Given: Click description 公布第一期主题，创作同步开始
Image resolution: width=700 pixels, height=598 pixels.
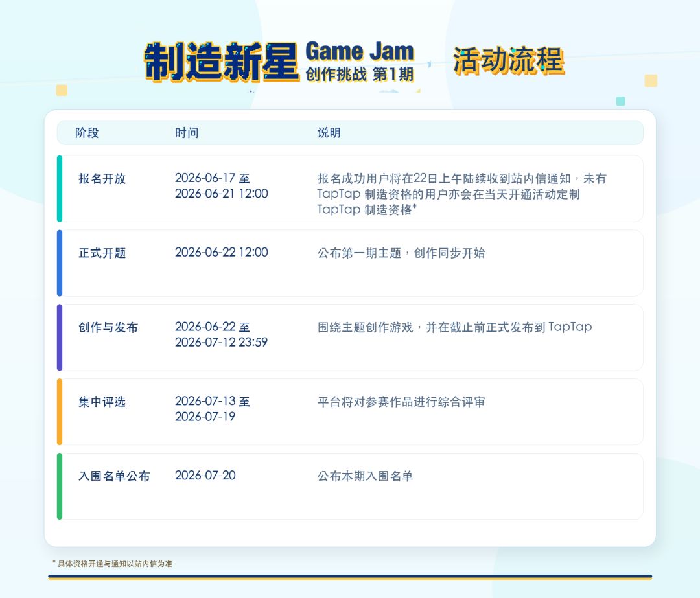Looking at the screenshot, I should point(401,253).
